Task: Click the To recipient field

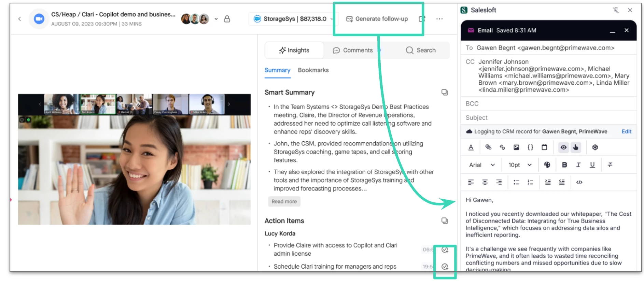Action: (548, 48)
